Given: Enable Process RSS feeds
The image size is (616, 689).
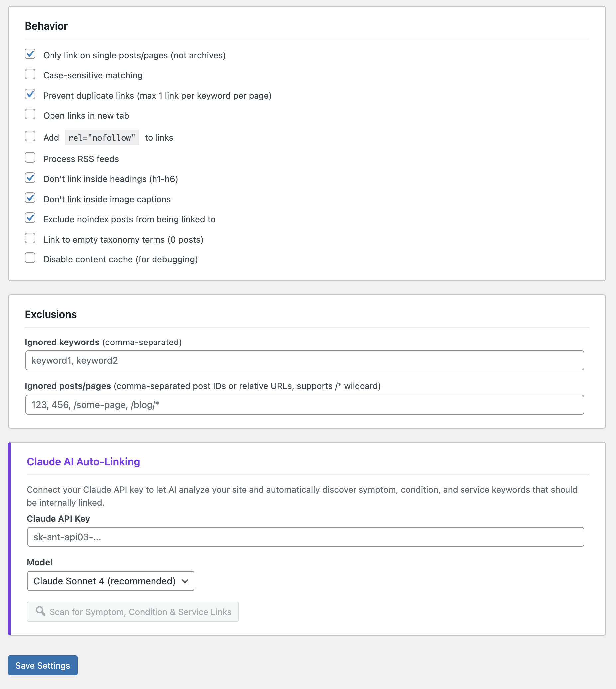Looking at the screenshot, I should pyautogui.click(x=30, y=158).
